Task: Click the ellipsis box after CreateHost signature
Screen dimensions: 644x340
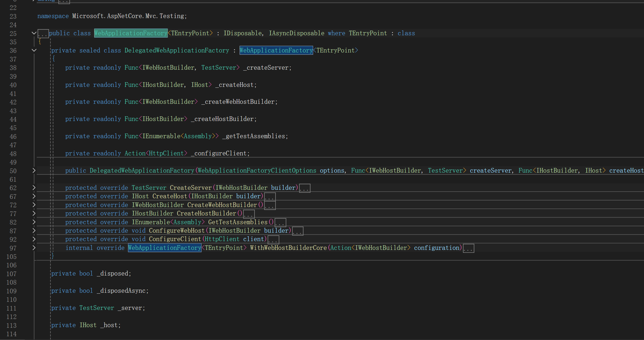Action: click(270, 197)
